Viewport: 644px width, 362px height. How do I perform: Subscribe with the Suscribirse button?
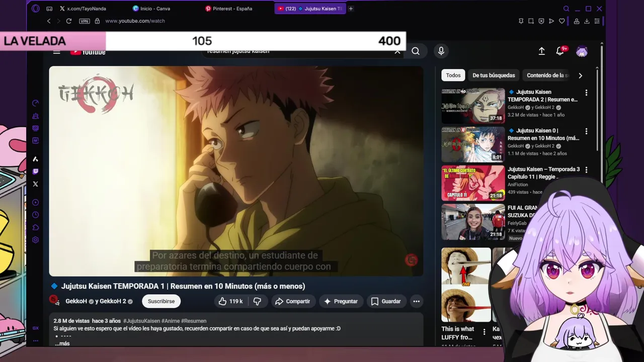(161, 301)
